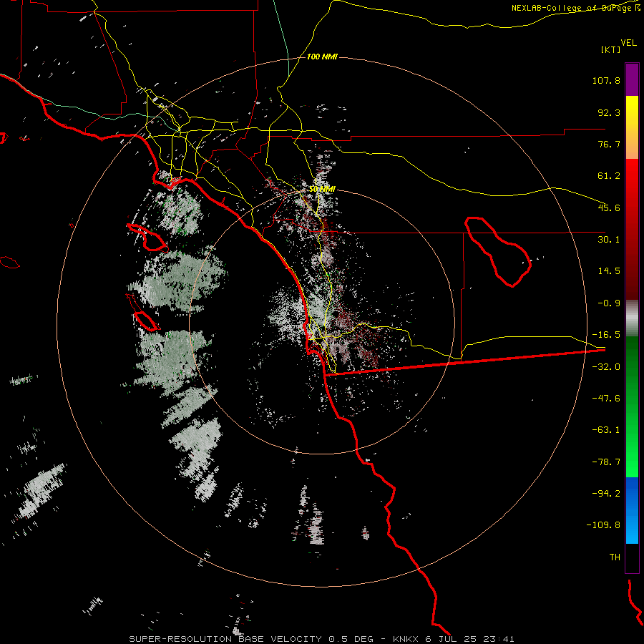This screenshot has width=644, height=644.
Task: Pick the black TH segment of the color bar
Action: click(x=632, y=557)
